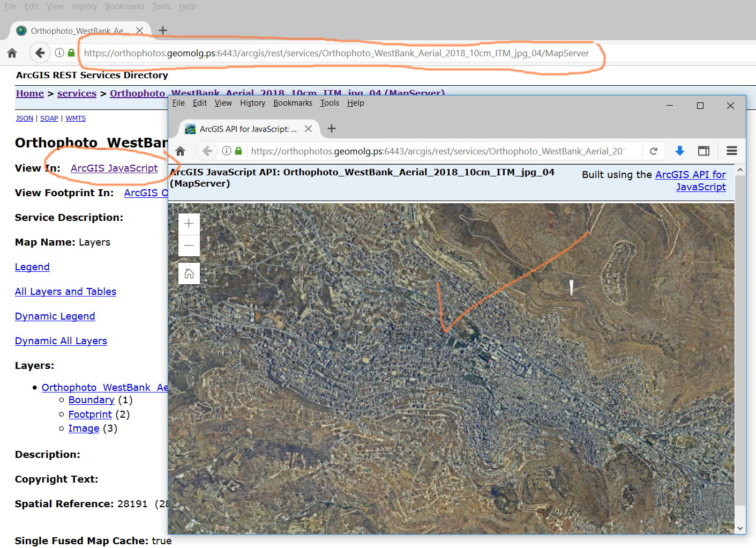The image size is (756, 548).
Task: Open the Home breadcrumb link
Action: 30,93
